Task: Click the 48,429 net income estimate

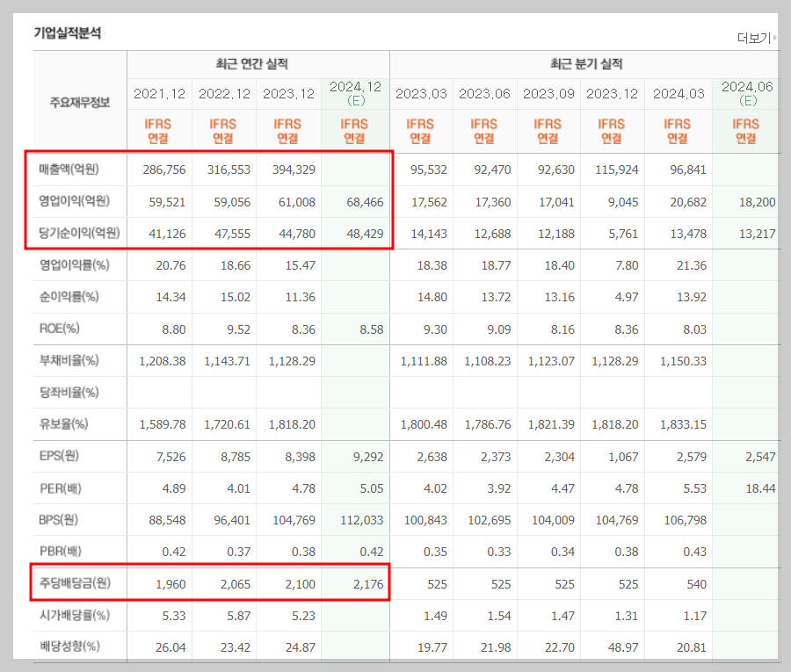Action: [365, 234]
